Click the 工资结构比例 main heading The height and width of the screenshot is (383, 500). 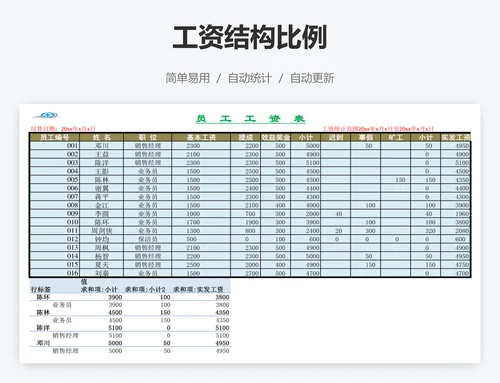[x=250, y=37]
